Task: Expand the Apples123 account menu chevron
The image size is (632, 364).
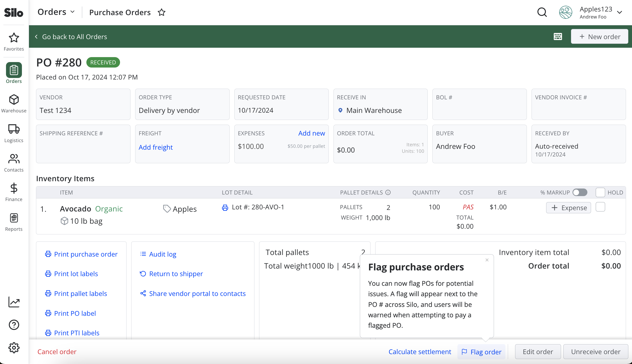Action: click(619, 13)
